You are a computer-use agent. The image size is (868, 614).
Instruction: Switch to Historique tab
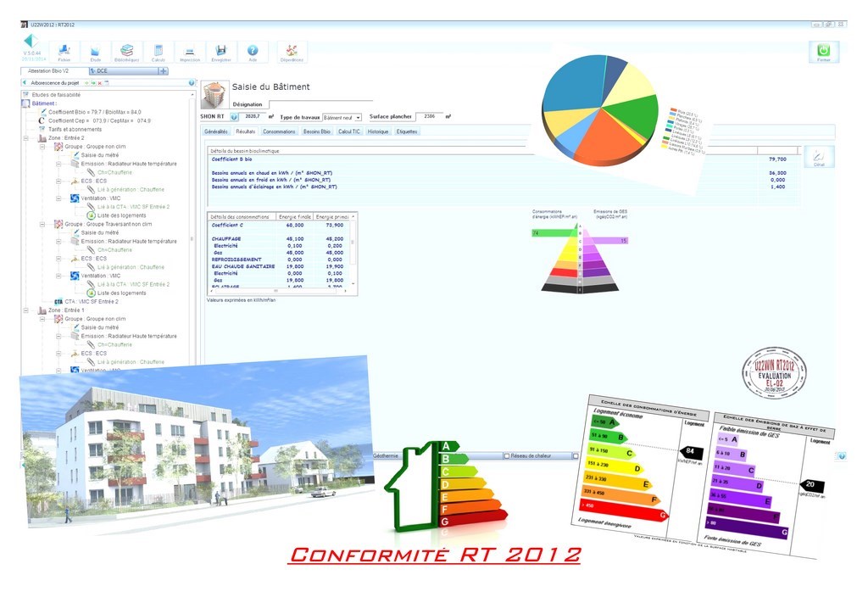coord(378,131)
